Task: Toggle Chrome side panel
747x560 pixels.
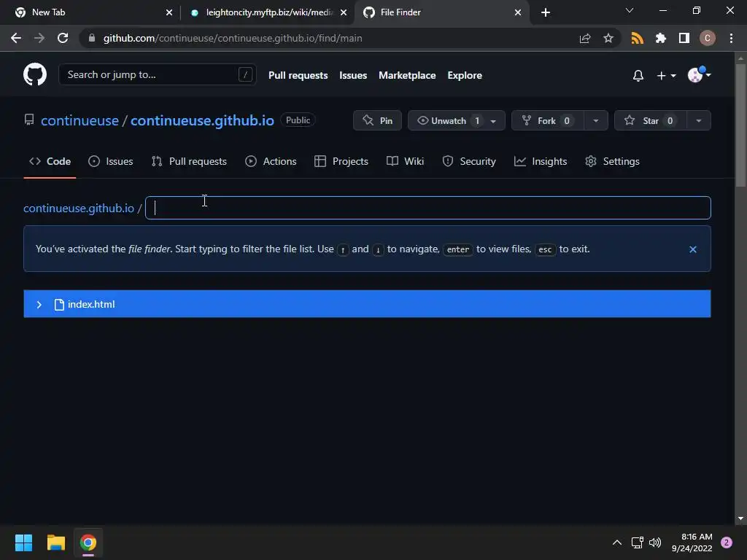Action: coord(684,38)
